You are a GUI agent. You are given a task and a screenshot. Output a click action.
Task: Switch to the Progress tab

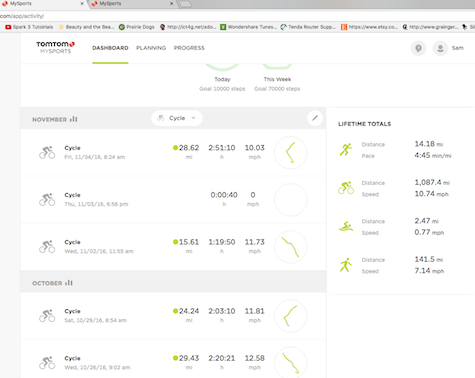coord(189,48)
